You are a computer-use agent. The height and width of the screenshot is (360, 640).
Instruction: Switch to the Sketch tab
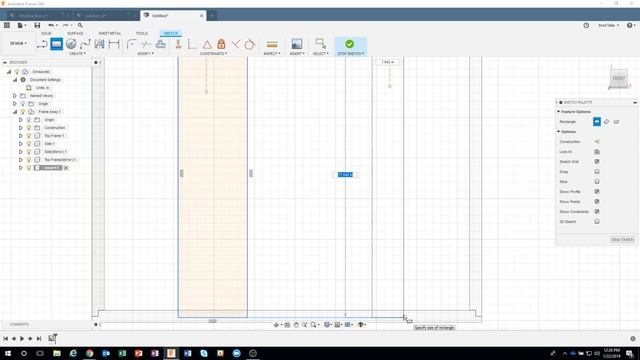point(171,33)
